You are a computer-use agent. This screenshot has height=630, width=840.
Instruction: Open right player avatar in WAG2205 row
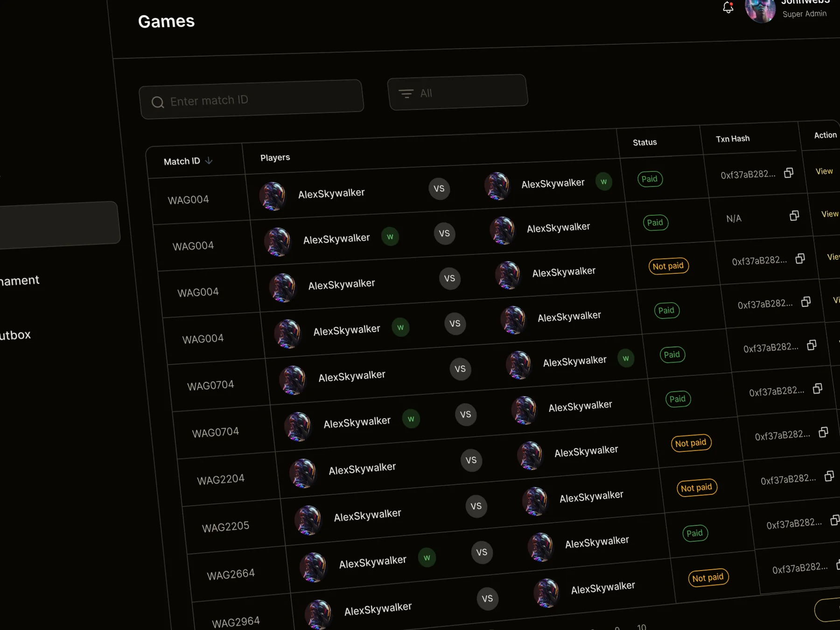(535, 501)
